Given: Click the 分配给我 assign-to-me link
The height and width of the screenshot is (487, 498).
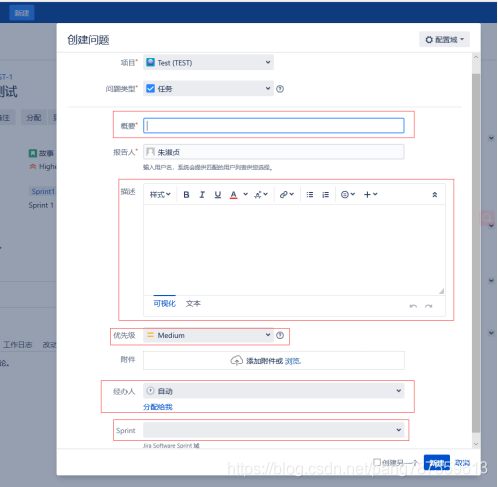Looking at the screenshot, I should (x=158, y=407).
